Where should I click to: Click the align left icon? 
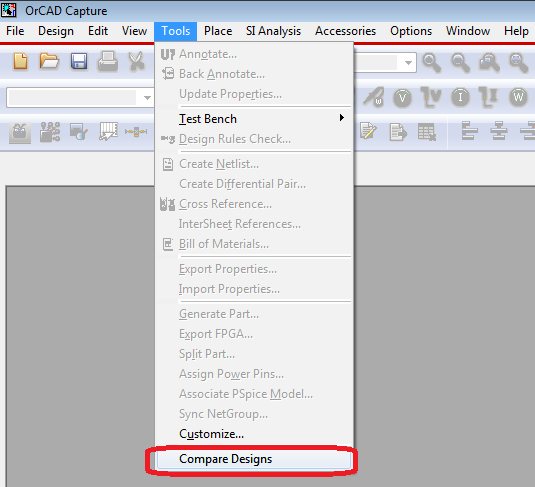469,131
